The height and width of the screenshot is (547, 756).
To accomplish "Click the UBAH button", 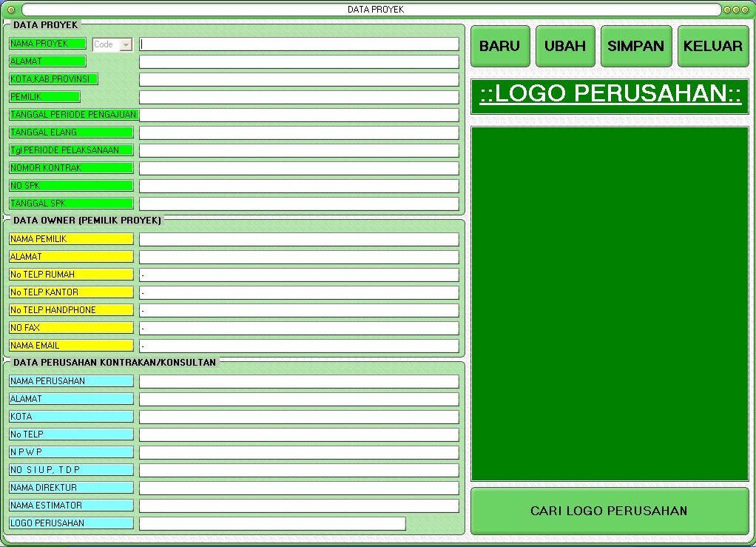I will (x=565, y=47).
